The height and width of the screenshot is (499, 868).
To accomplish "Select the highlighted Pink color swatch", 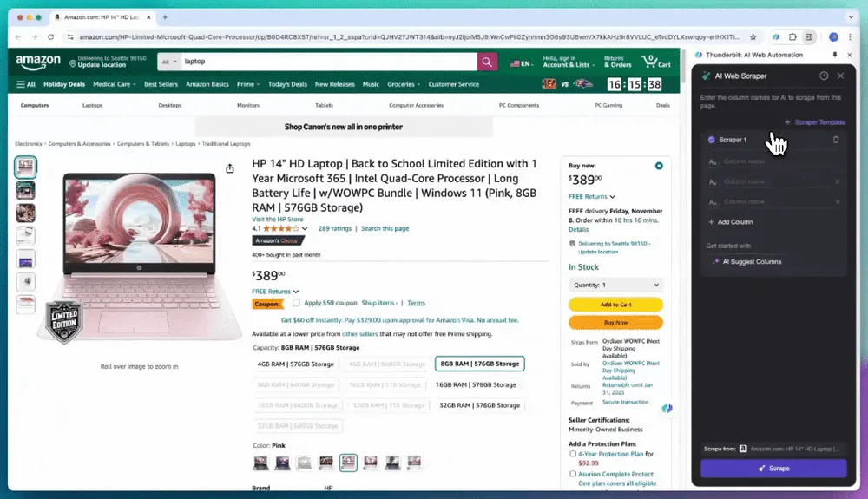I will pos(348,463).
